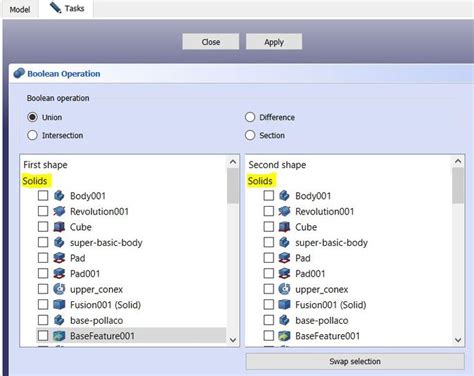Viewport: 474px width, 376px height.
Task: Click the Apply button
Action: pyautogui.click(x=274, y=42)
